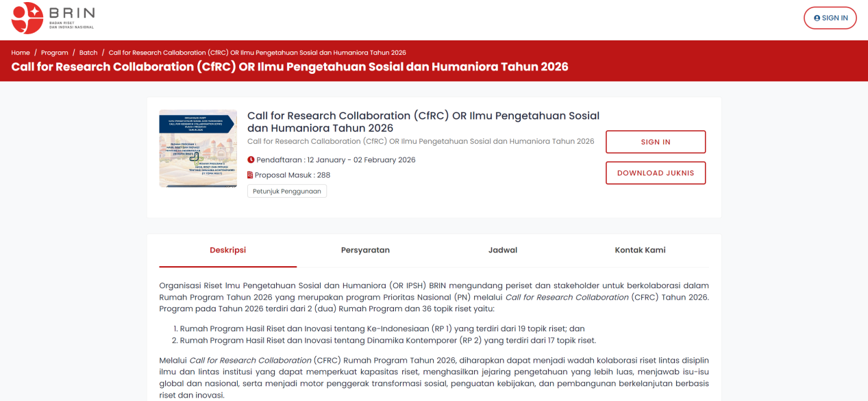Navigate to the Batch breadcrumb
868x401 pixels.
[88, 53]
